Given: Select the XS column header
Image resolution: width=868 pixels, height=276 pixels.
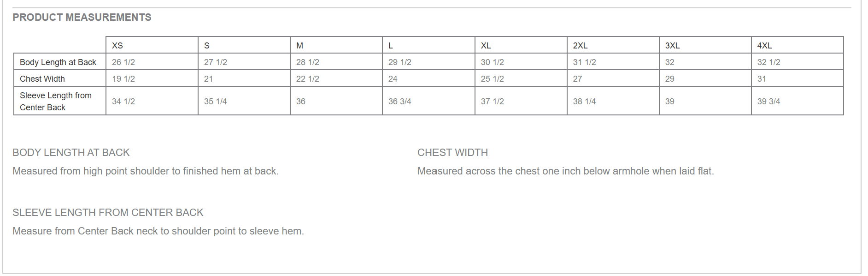Looking at the screenshot, I should click(x=117, y=46).
